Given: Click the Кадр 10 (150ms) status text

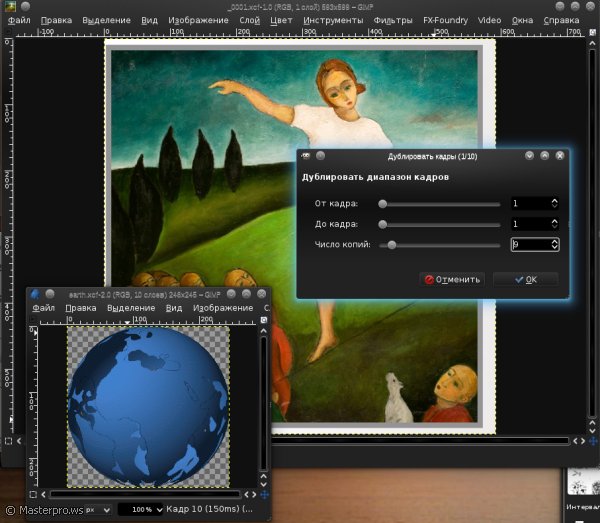Looking at the screenshot, I should click(x=209, y=509).
